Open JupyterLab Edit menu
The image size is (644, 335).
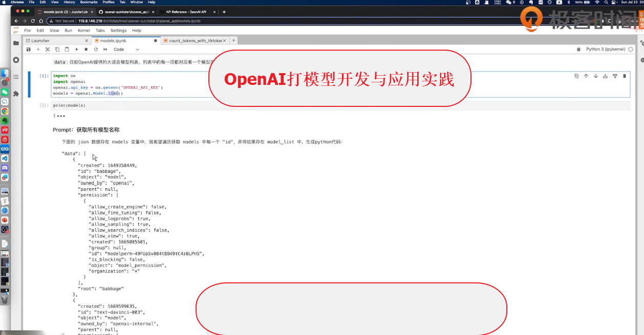40,31
